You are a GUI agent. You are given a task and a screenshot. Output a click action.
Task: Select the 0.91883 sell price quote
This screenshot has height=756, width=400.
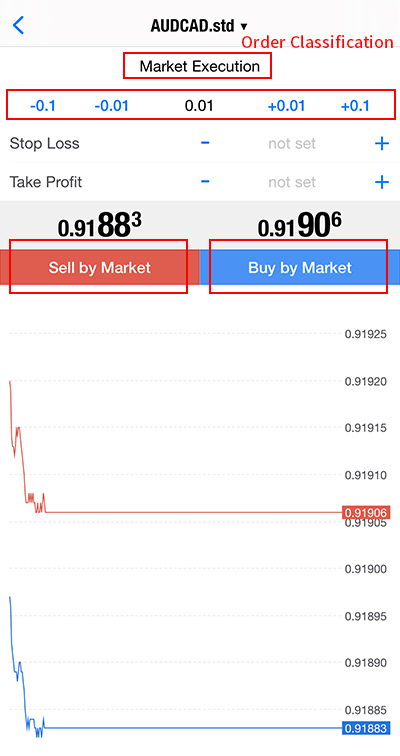point(100,226)
